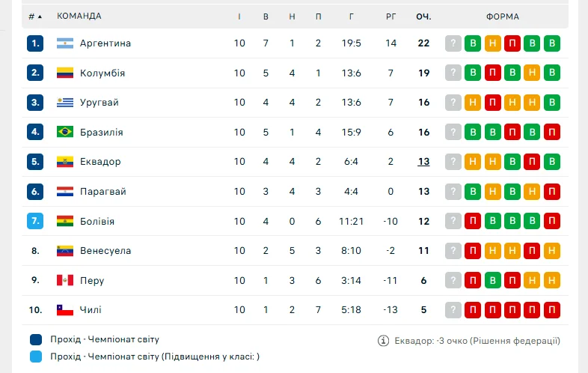Click the Uruguay flag icon
The height and width of the screenshot is (373, 588).
(65, 103)
